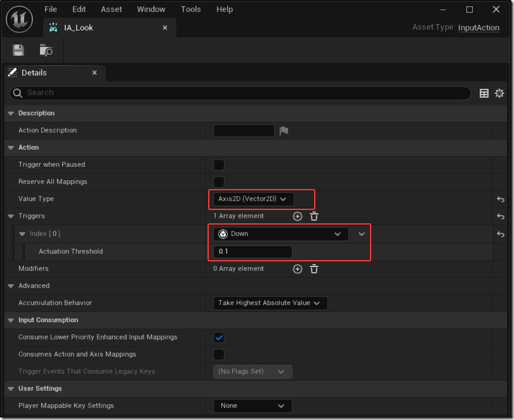Click the Value Type property label

pyautogui.click(x=36, y=199)
